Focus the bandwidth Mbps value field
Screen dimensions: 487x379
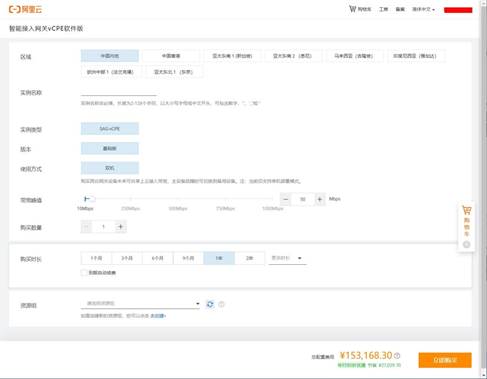[303, 199]
